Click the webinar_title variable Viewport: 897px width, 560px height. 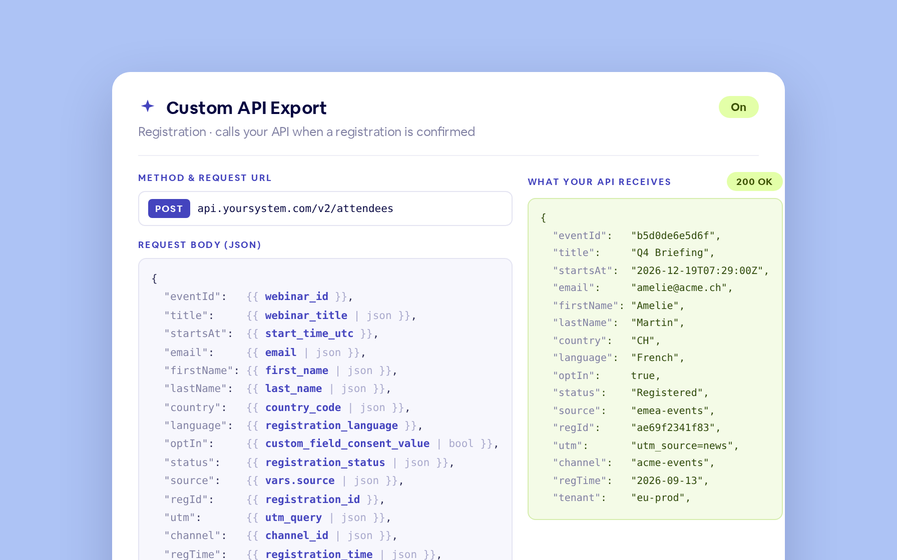(x=305, y=315)
